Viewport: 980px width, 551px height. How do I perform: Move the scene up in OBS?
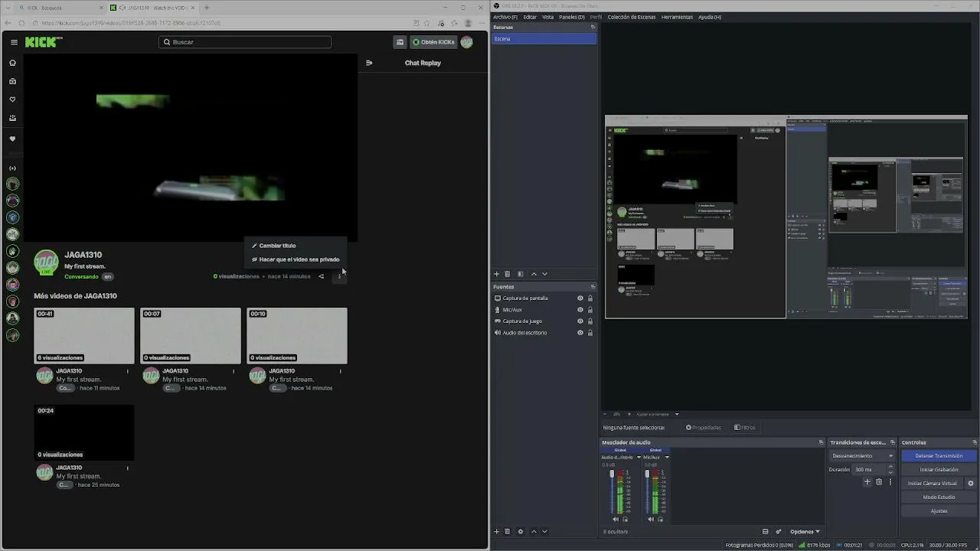click(534, 274)
